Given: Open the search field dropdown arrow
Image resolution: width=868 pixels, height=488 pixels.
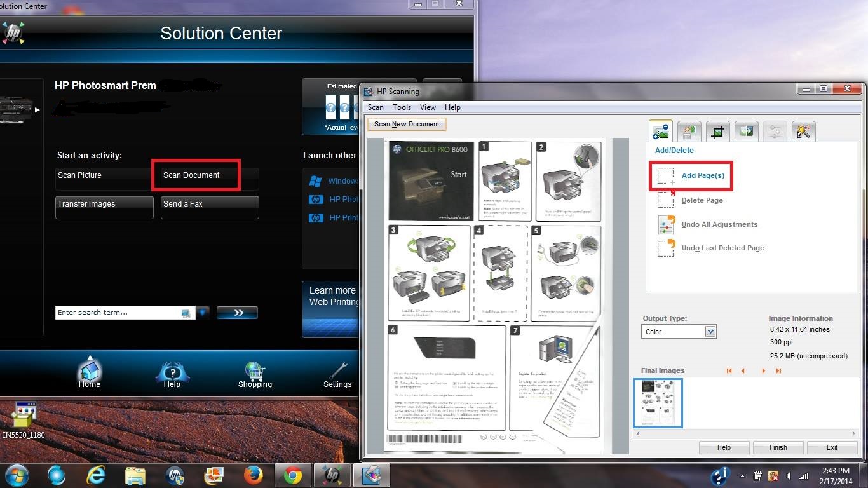Looking at the screenshot, I should click(203, 313).
